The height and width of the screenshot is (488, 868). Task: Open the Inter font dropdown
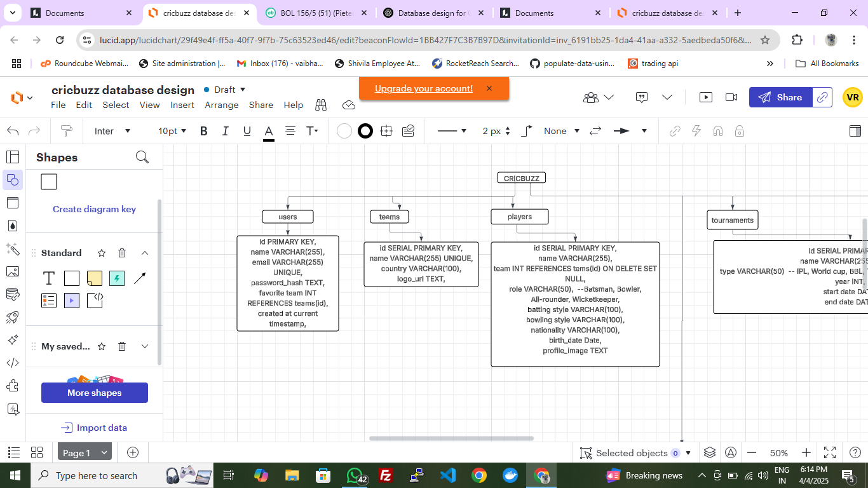pos(112,131)
